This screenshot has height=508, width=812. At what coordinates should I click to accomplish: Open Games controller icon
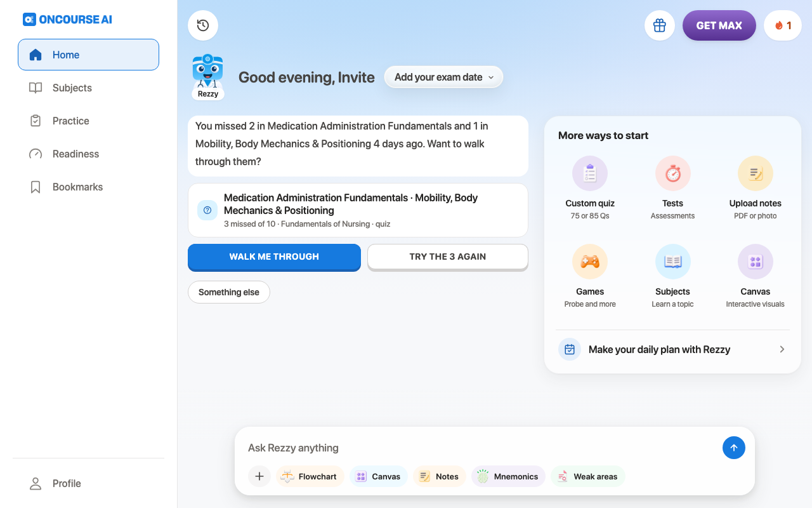[590, 262]
